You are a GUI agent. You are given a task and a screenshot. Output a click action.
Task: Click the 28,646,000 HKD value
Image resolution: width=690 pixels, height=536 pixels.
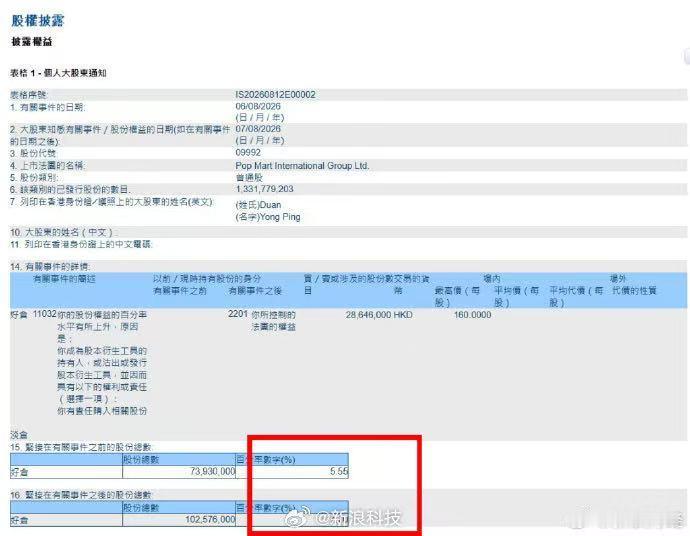point(379,315)
